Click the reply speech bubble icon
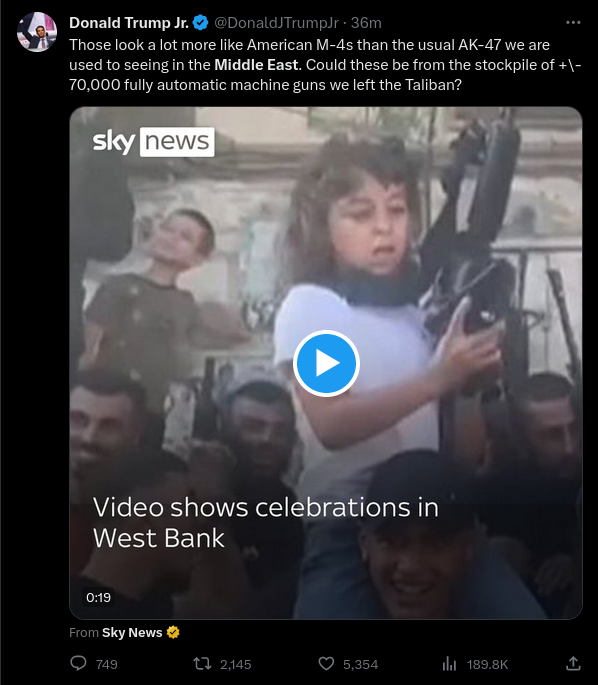 (79, 664)
